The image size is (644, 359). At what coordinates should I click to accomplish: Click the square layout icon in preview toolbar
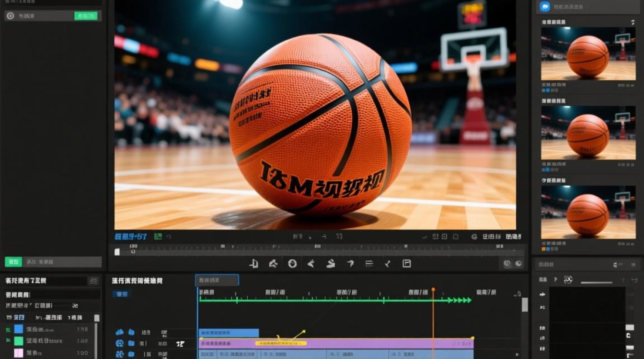click(407, 264)
